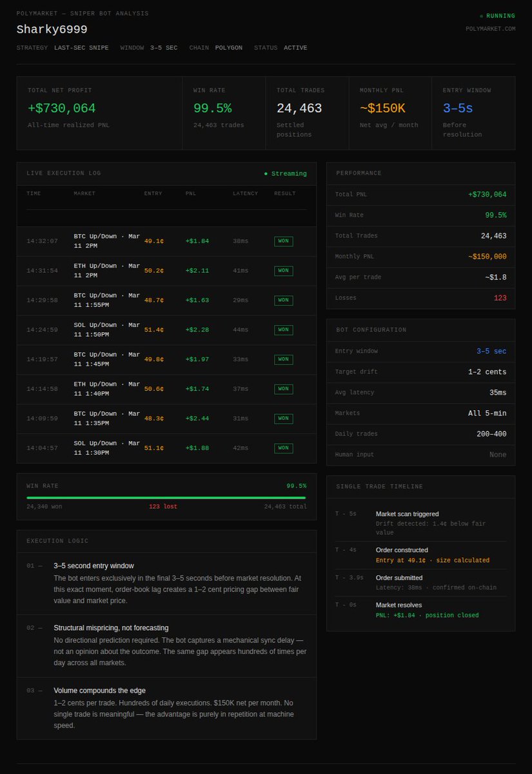Click the ENTRY column header
Viewport: 532px width, 774px height.
pos(153,193)
